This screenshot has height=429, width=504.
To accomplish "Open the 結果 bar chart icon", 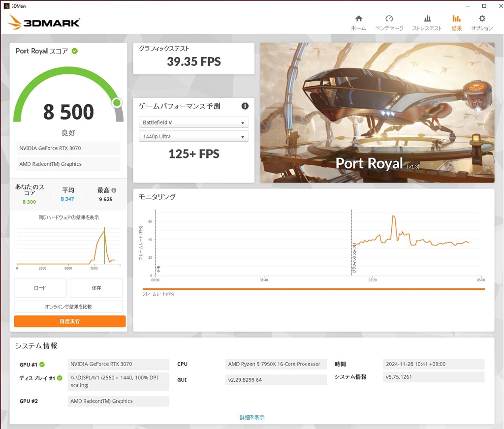I will (x=456, y=18).
